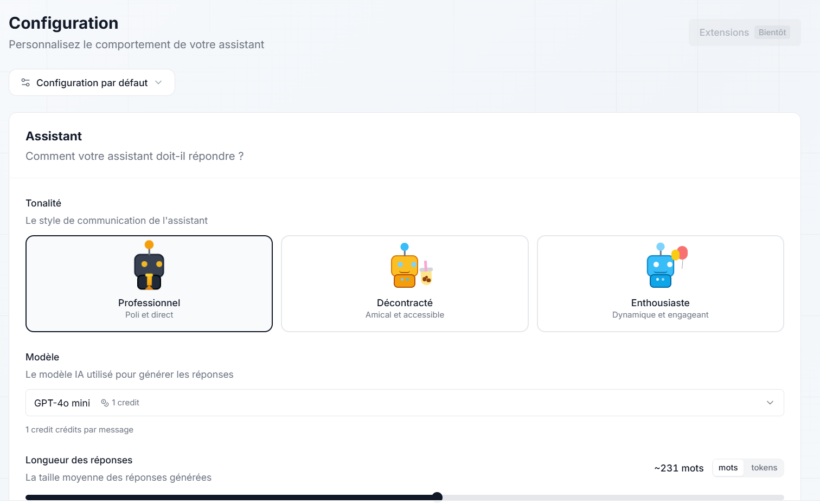Click the Bientôt badge
820x504 pixels.
[772, 33]
